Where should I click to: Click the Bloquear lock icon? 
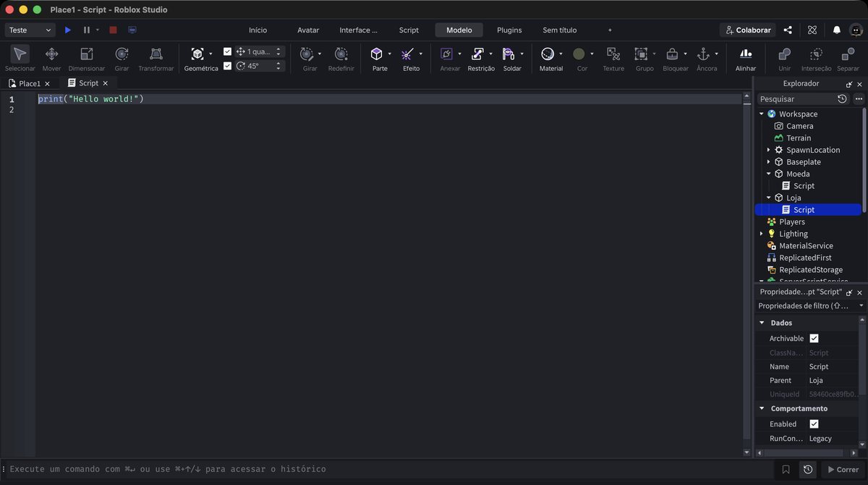tap(672, 54)
